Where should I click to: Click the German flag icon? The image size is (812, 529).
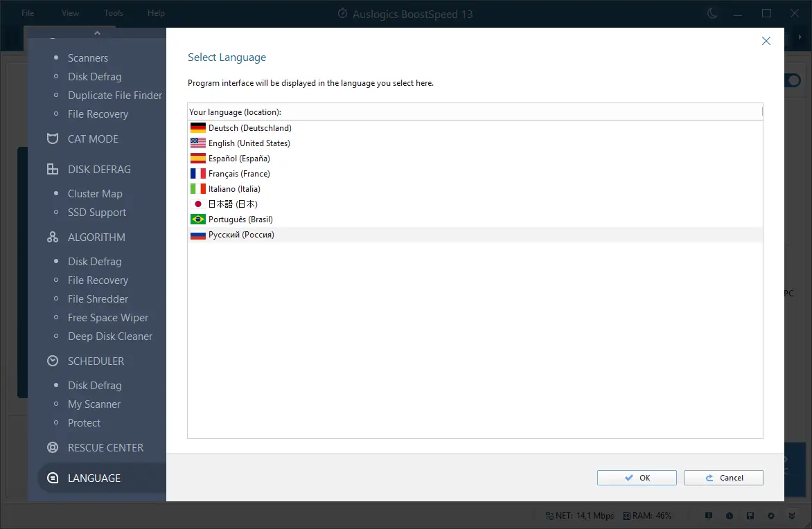click(198, 128)
